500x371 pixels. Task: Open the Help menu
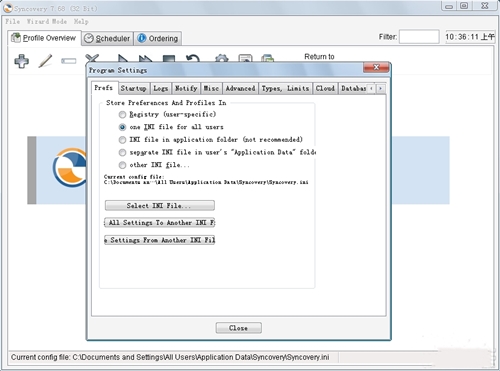pyautogui.click(x=81, y=21)
